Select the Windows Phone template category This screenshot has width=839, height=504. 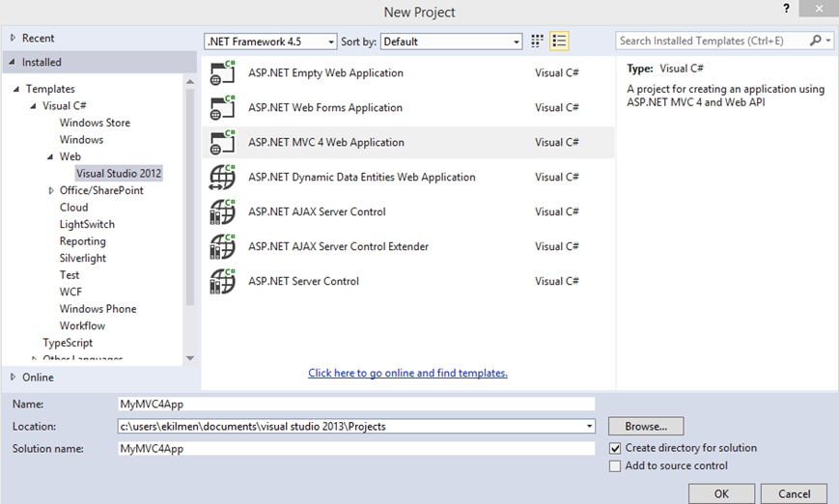pyautogui.click(x=98, y=309)
